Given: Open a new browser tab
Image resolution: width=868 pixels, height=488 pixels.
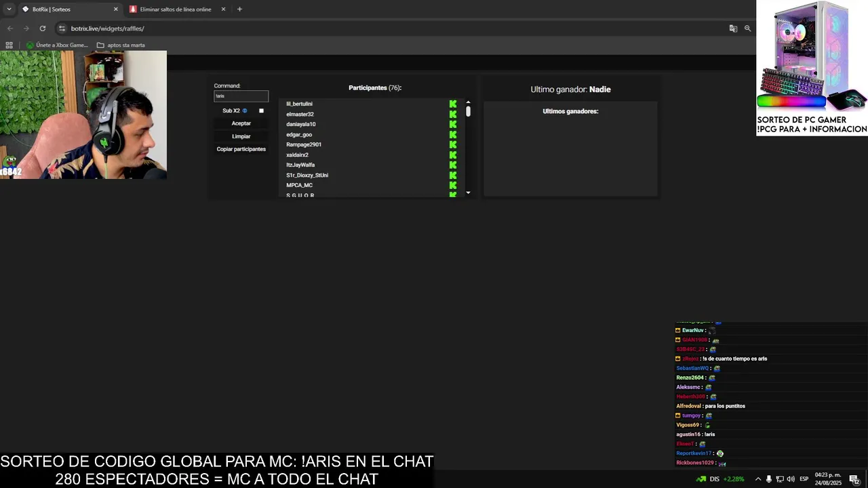Looking at the screenshot, I should [x=239, y=9].
